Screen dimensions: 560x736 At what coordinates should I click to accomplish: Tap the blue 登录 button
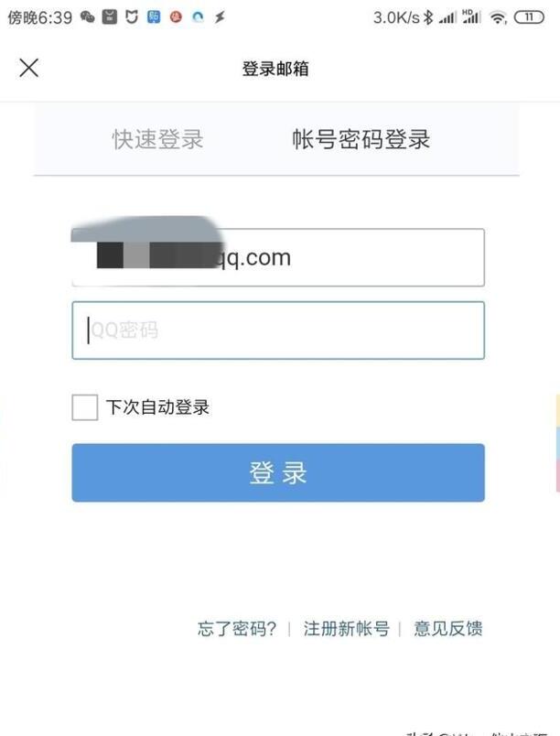click(278, 472)
